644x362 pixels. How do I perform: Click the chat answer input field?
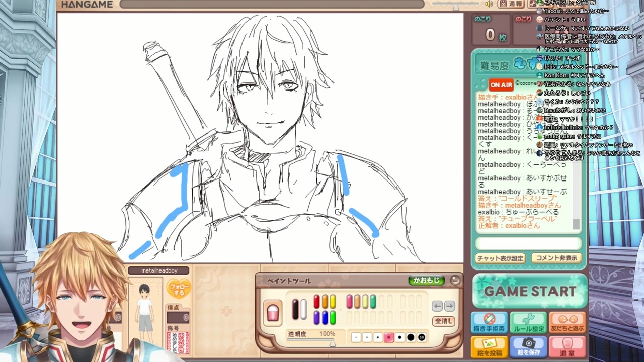pyautogui.click(x=528, y=244)
